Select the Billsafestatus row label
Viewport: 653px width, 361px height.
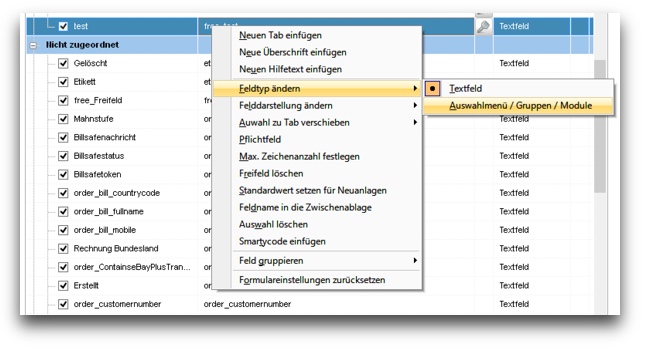tap(99, 156)
